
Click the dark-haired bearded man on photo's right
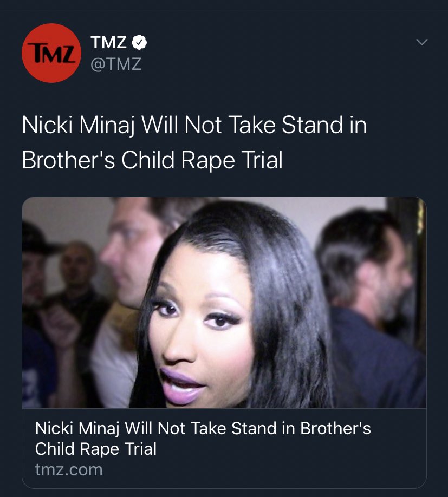pyautogui.click(x=371, y=304)
